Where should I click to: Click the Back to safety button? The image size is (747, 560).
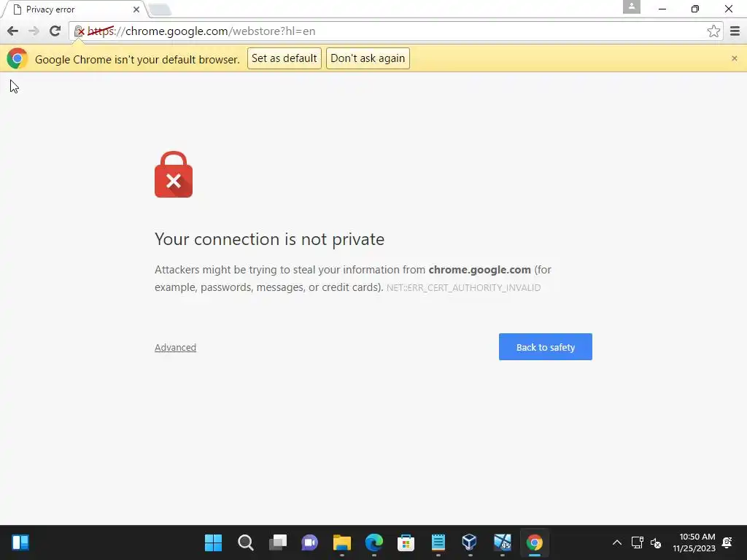(x=546, y=346)
